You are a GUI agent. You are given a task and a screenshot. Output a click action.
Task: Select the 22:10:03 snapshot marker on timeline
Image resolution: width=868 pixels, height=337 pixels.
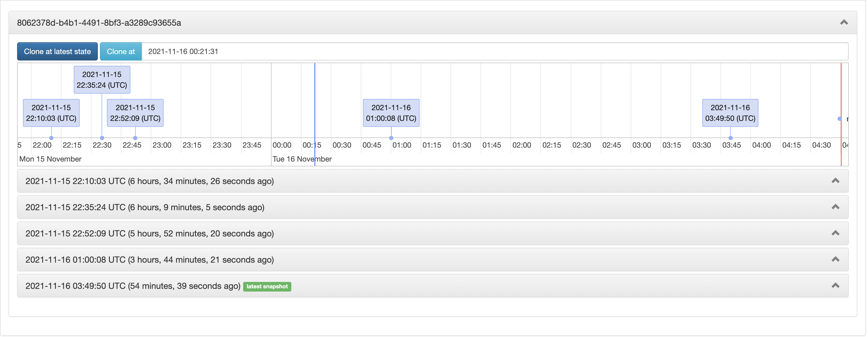click(51, 138)
